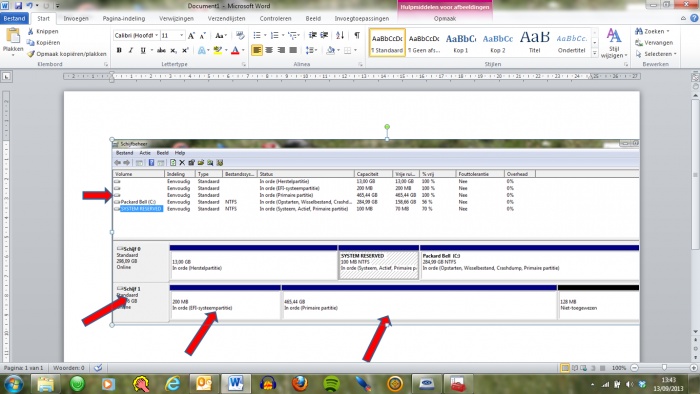The height and width of the screenshot is (394, 700).
Task: Apply red font color button
Action: 235,50
